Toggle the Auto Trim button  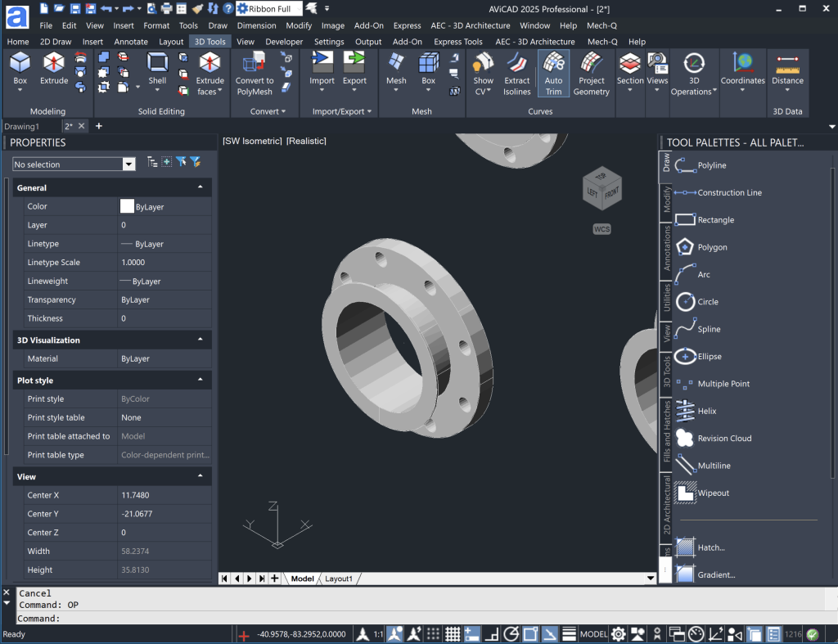(553, 74)
